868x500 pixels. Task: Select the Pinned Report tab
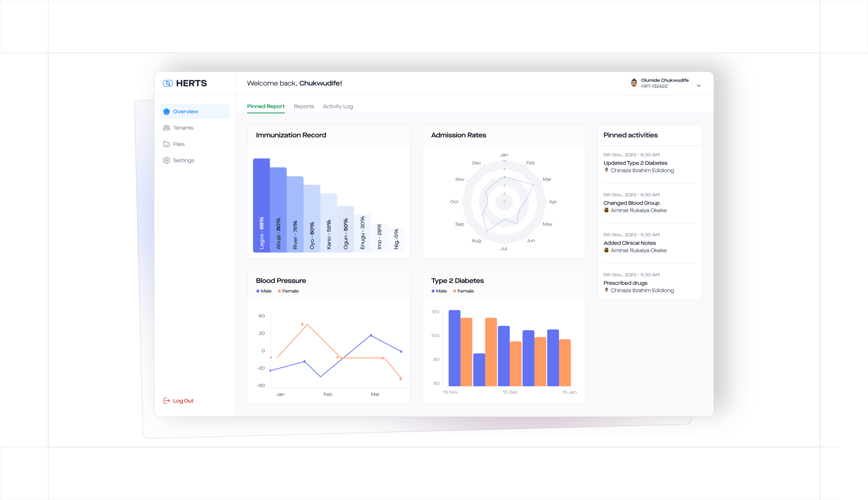pos(266,106)
